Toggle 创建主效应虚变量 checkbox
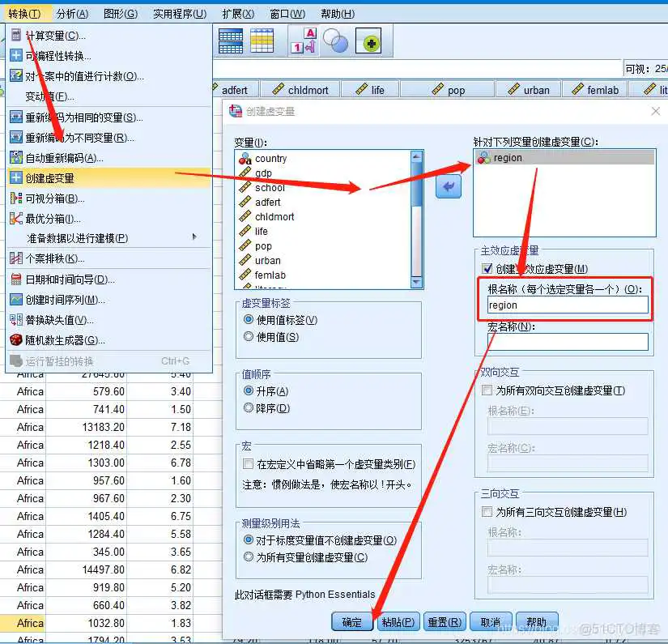The width and height of the screenshot is (668, 644). click(x=487, y=268)
